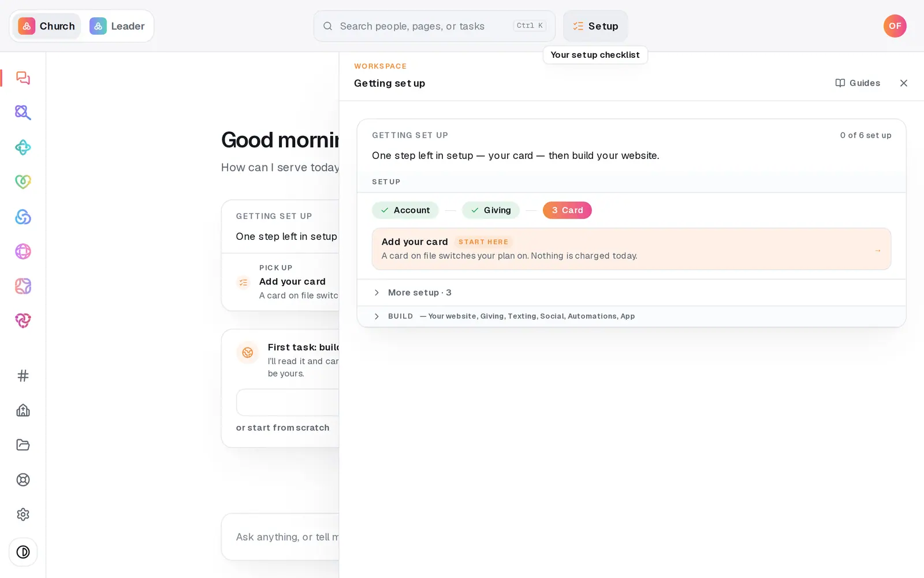The image size is (924, 578).
Task: Select the completed Giving step pill
Action: click(x=491, y=210)
